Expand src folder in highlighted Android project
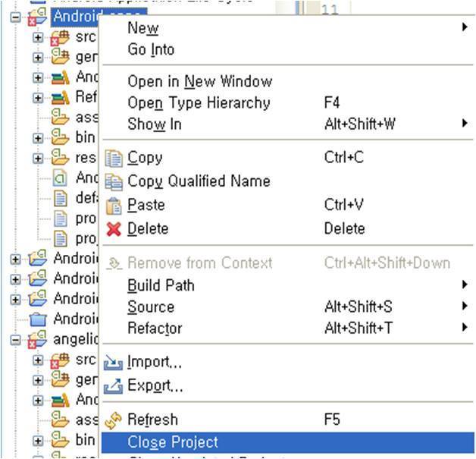This screenshot has width=476, height=459. (x=38, y=37)
